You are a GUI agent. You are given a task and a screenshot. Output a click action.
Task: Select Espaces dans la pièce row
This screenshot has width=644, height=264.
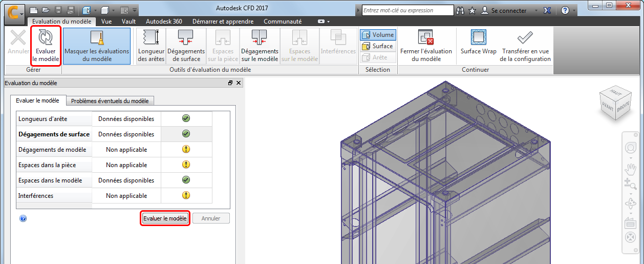pos(114,165)
